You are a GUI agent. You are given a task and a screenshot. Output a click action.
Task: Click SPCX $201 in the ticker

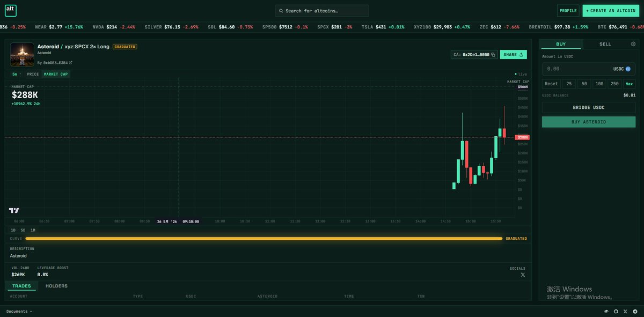[334, 27]
